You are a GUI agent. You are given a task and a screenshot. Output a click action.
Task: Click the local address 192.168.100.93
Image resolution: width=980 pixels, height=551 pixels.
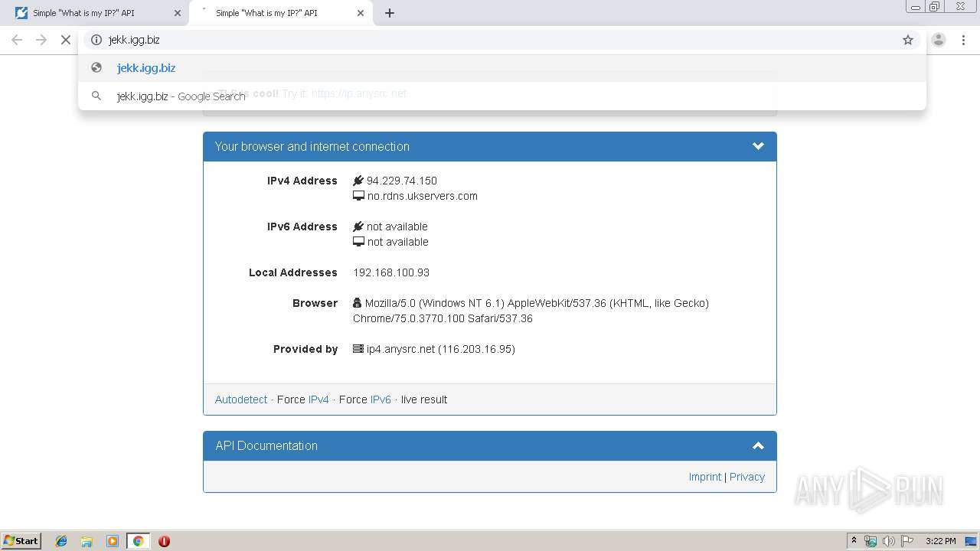pos(391,272)
